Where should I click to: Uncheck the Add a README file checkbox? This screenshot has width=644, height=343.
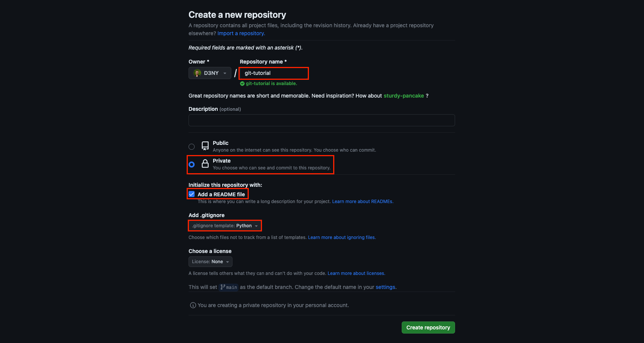tap(192, 194)
